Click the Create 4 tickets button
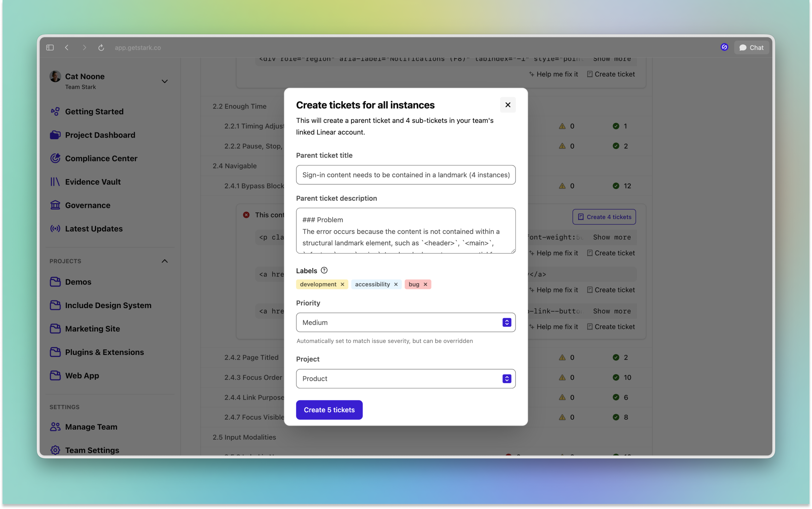Viewport: 812px width, 509px height. click(604, 217)
